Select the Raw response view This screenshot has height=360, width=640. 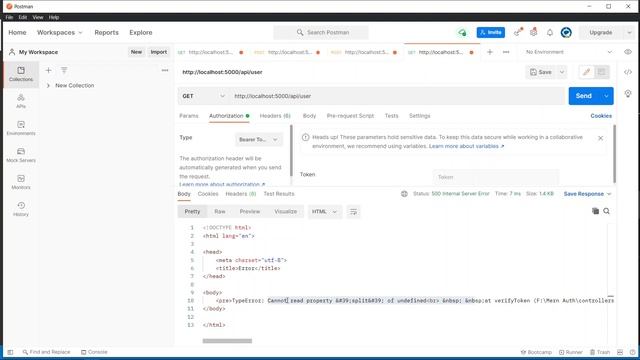point(220,211)
